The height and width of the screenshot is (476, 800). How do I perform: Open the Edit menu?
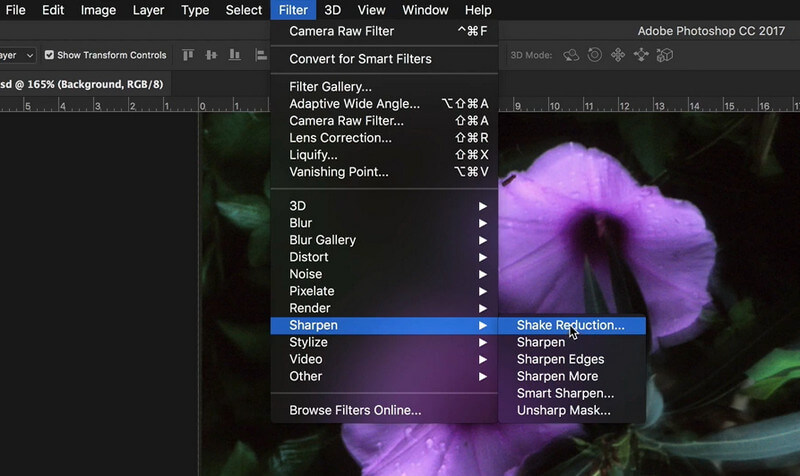click(53, 10)
